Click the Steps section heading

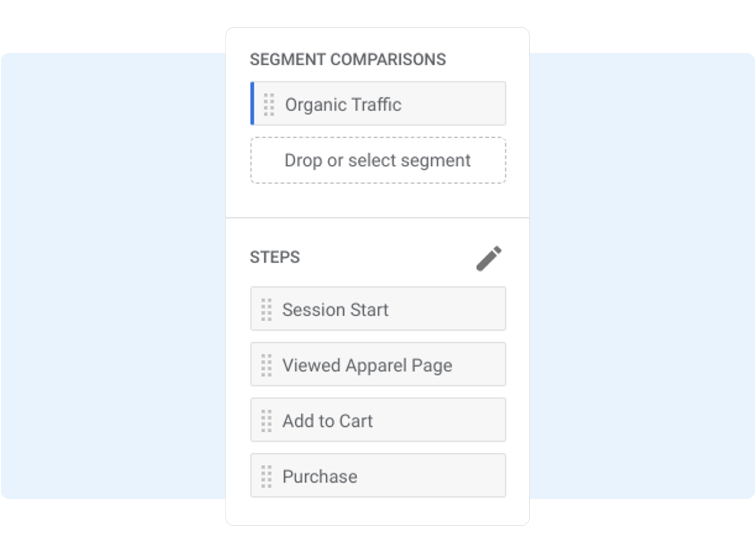tap(275, 257)
